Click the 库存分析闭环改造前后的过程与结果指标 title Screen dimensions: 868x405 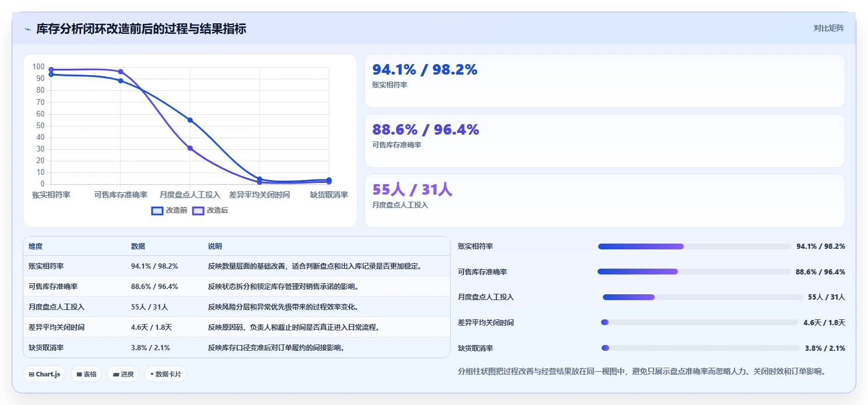pyautogui.click(x=141, y=29)
